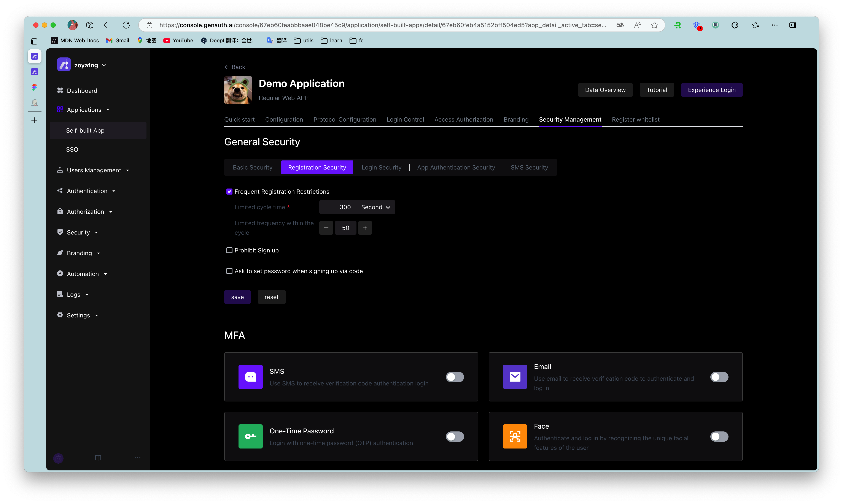The width and height of the screenshot is (843, 504).
Task: Click the site lock icon in address bar
Action: click(149, 25)
